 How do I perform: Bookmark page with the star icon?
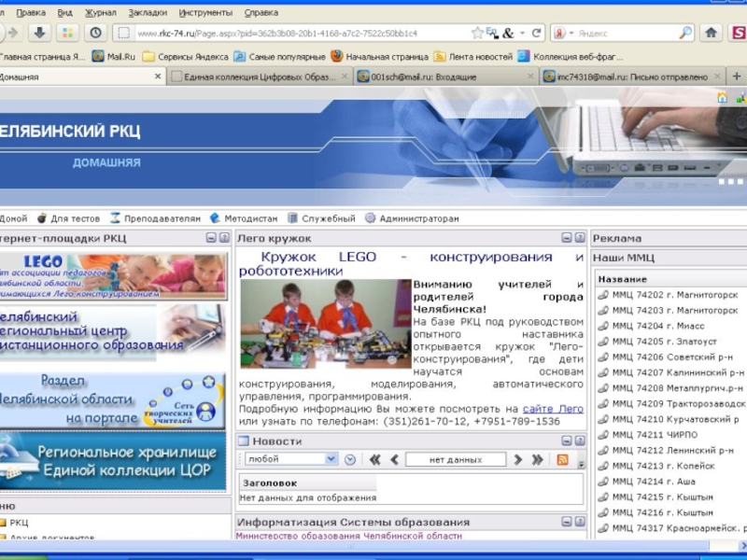pyautogui.click(x=477, y=33)
